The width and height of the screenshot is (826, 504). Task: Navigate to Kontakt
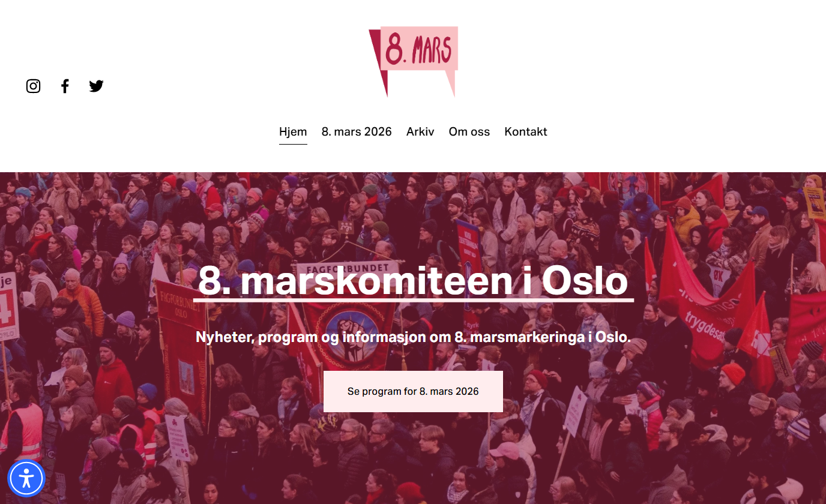pyautogui.click(x=526, y=131)
